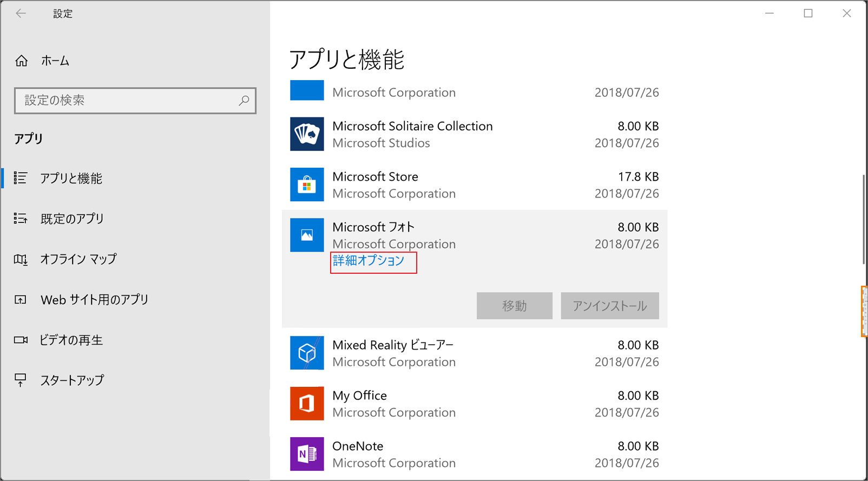Click the vertical scrollbar thumb
Image resolution: width=868 pixels, height=481 pixels.
(864, 219)
